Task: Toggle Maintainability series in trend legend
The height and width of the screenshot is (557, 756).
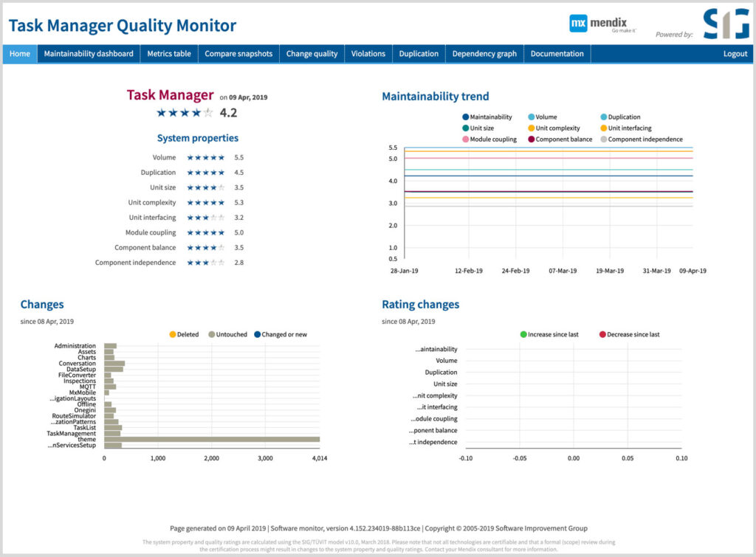Action: 487,117
